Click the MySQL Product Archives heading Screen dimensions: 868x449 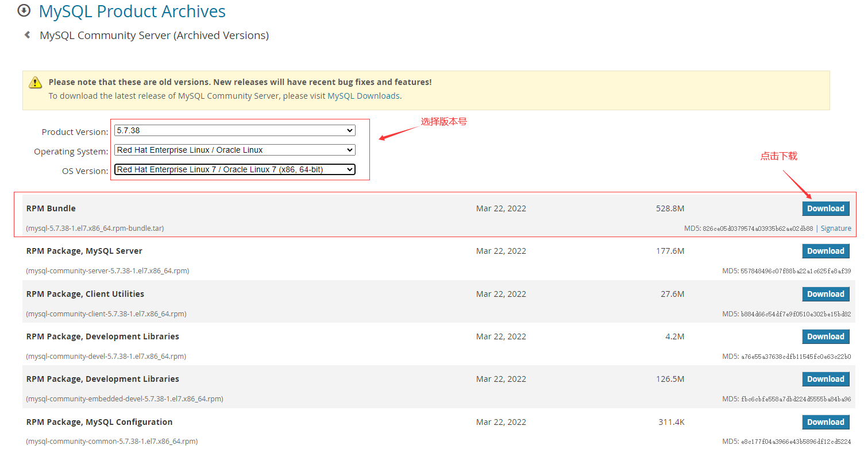coord(132,11)
